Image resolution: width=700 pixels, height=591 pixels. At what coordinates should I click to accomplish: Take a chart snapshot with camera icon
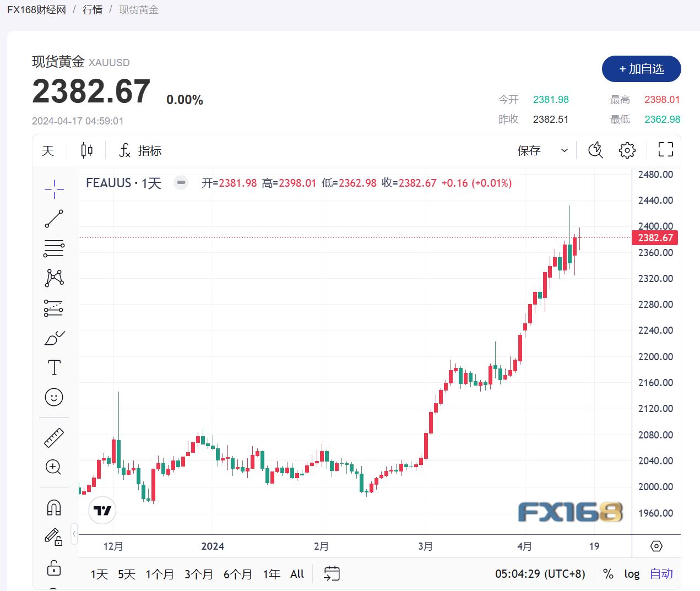[x=595, y=150]
